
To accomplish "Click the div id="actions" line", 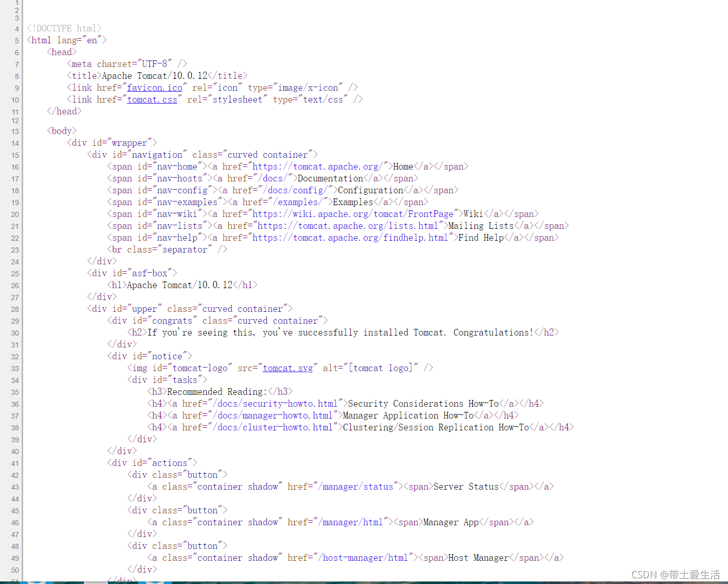I will (152, 463).
